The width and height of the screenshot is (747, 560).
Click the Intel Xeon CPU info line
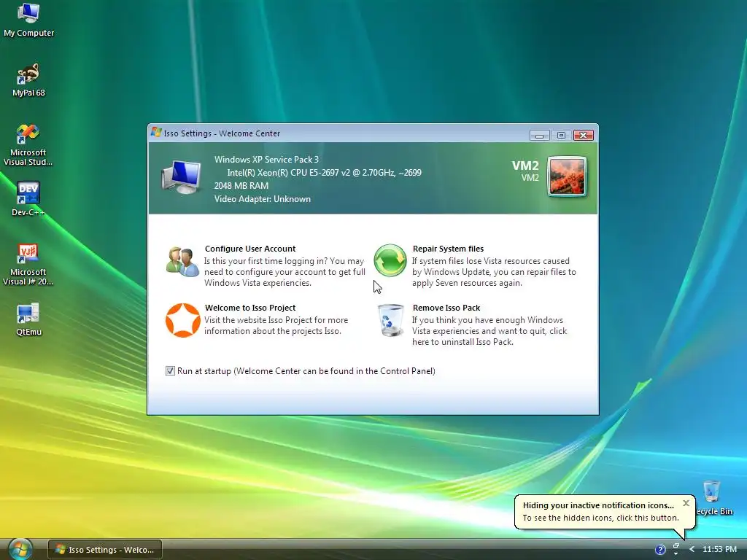click(324, 172)
